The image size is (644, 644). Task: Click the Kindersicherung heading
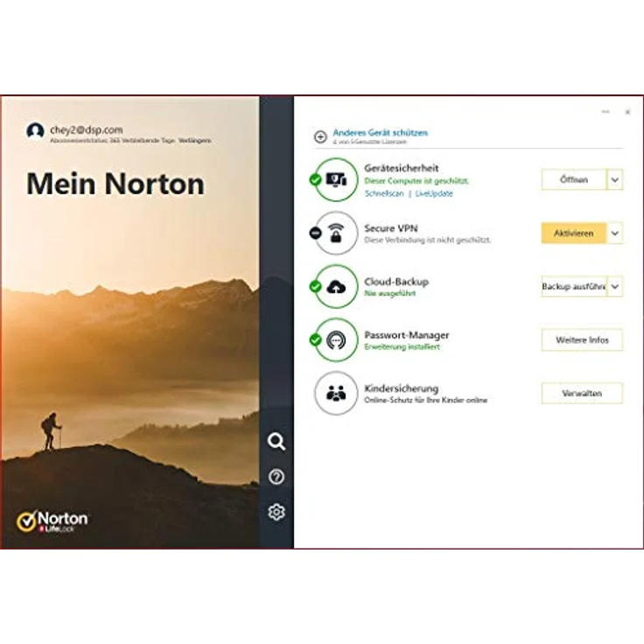[x=402, y=388]
